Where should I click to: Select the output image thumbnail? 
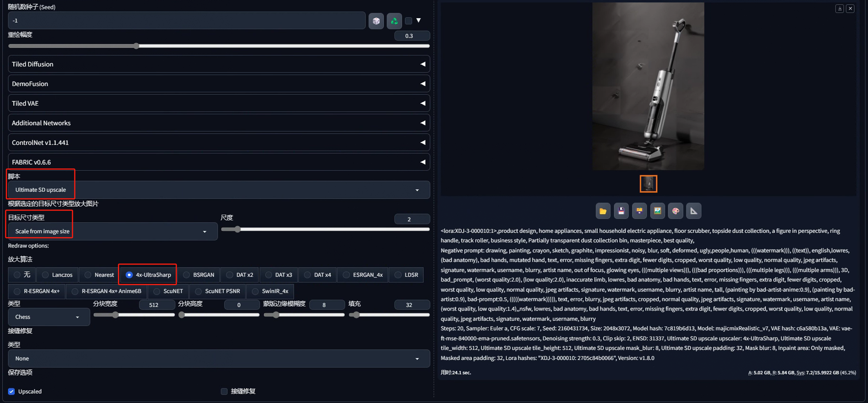point(648,184)
